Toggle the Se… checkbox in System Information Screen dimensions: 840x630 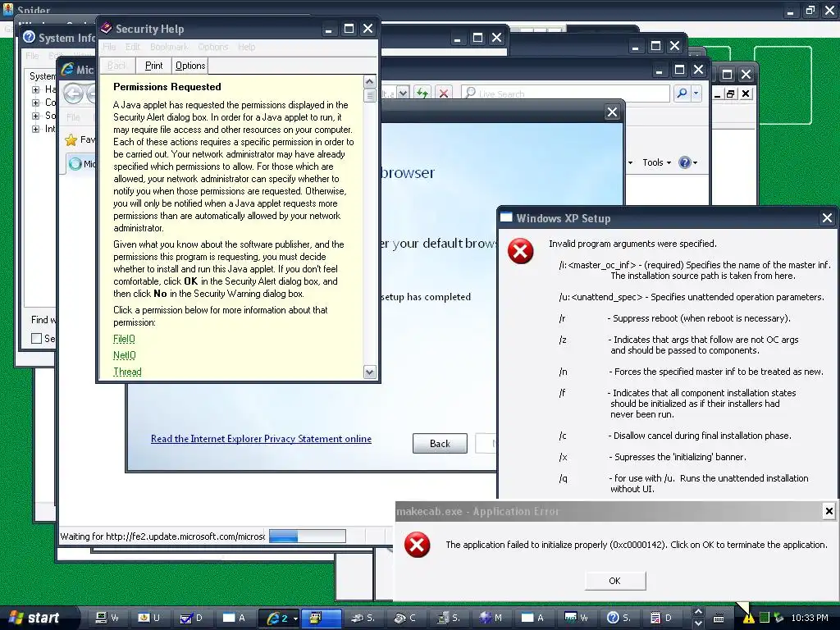(x=36, y=339)
